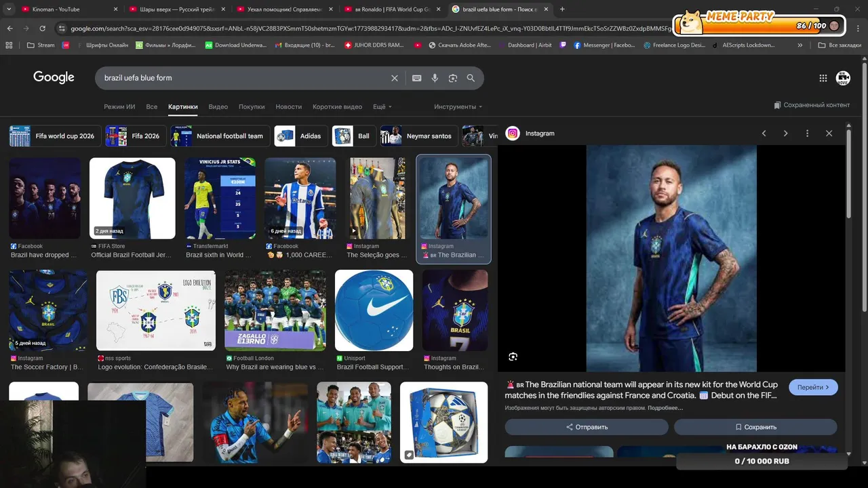
Task: Open Football London team photo thumbnail
Action: 275,310
